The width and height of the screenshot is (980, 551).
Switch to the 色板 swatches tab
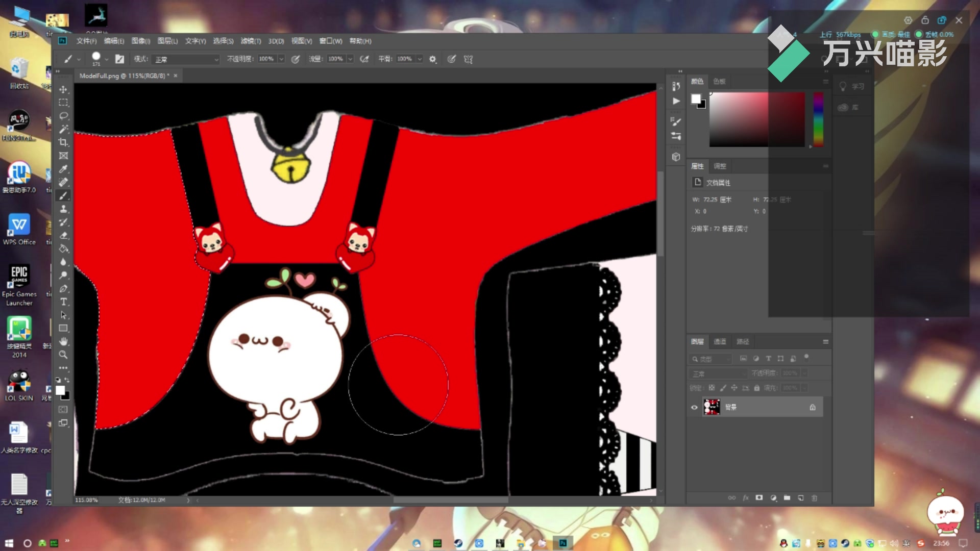(719, 81)
